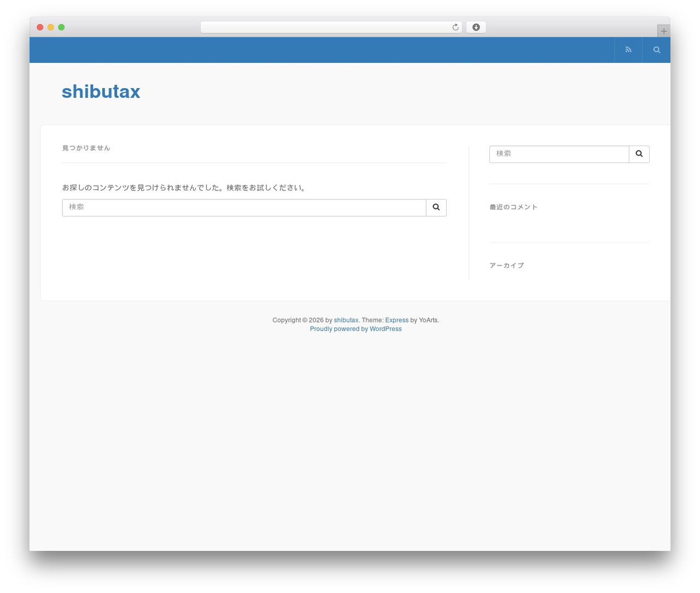The height and width of the screenshot is (593, 700).
Task: Select the browser address bar
Action: tap(331, 27)
